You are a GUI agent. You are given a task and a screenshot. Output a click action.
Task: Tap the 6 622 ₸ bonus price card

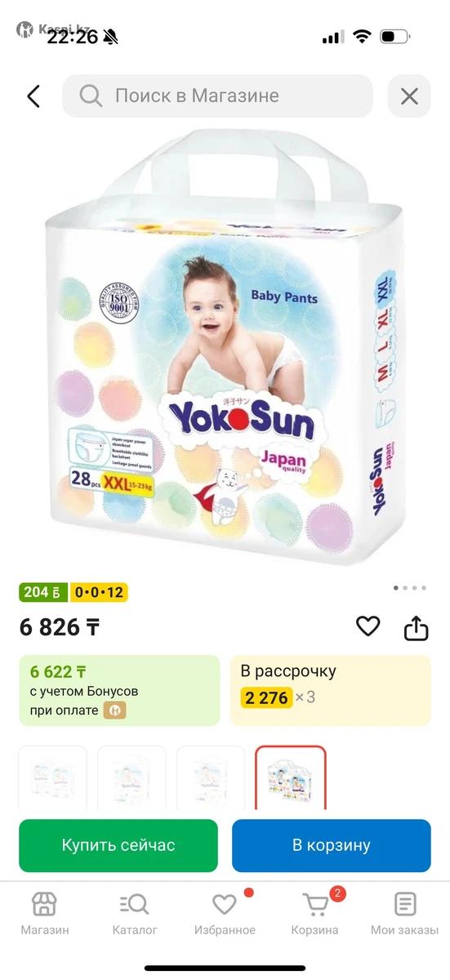(x=119, y=690)
